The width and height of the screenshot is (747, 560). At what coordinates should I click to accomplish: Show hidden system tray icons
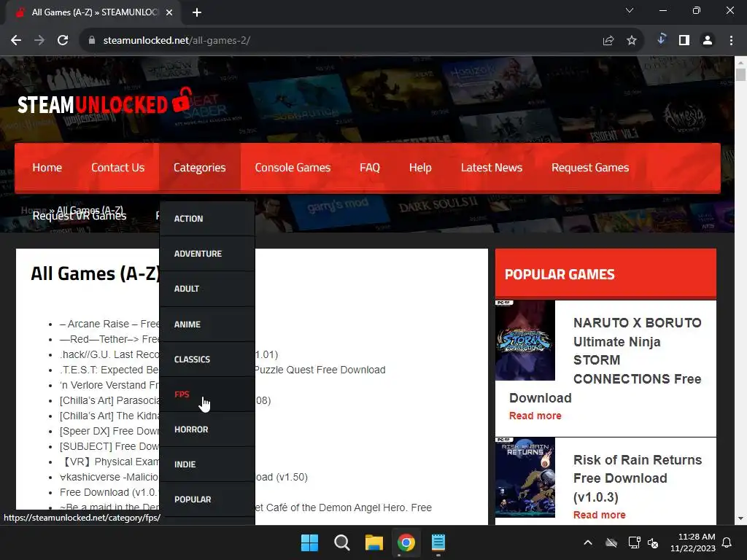588,542
